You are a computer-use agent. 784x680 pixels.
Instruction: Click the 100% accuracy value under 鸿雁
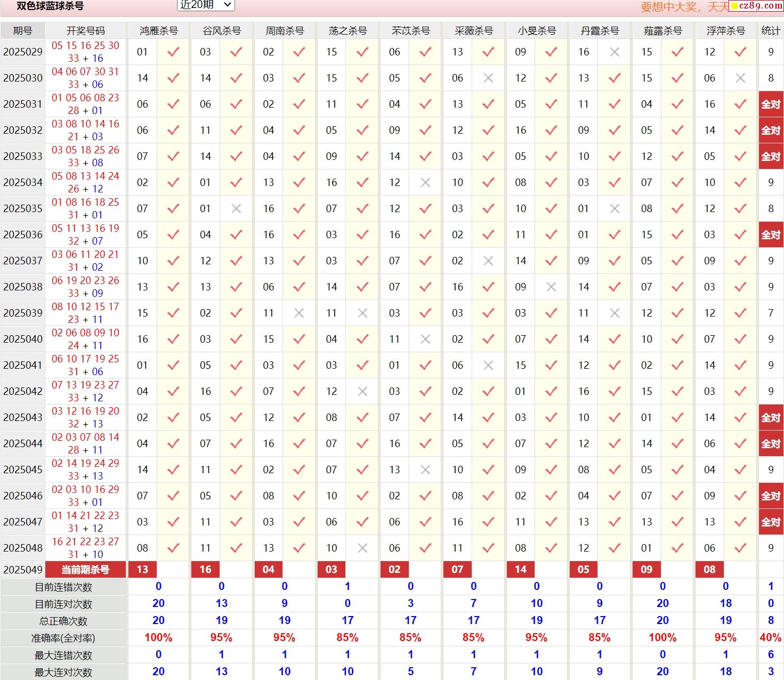coord(158,638)
